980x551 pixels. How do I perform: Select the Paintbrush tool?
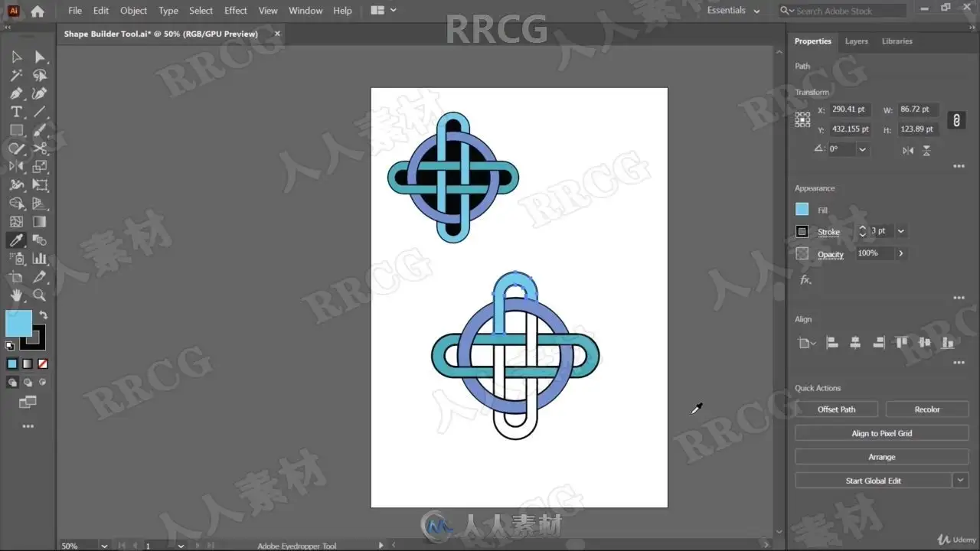[x=40, y=130]
